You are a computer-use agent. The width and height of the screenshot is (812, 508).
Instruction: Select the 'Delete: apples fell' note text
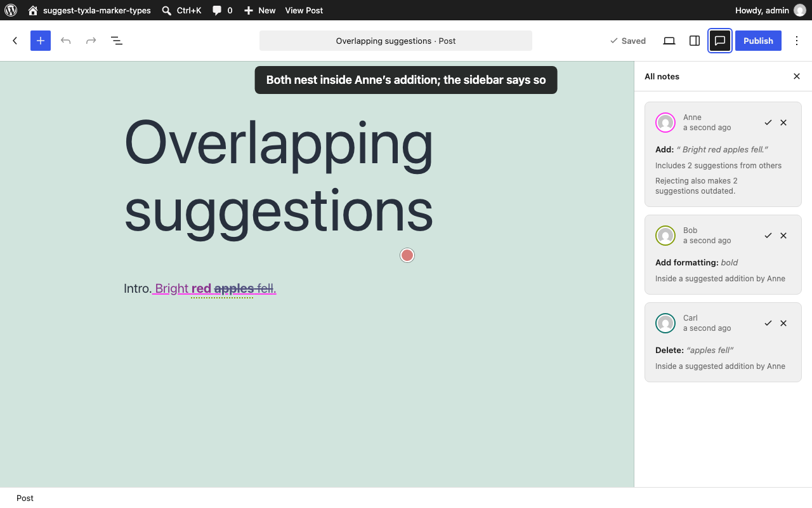coord(695,350)
